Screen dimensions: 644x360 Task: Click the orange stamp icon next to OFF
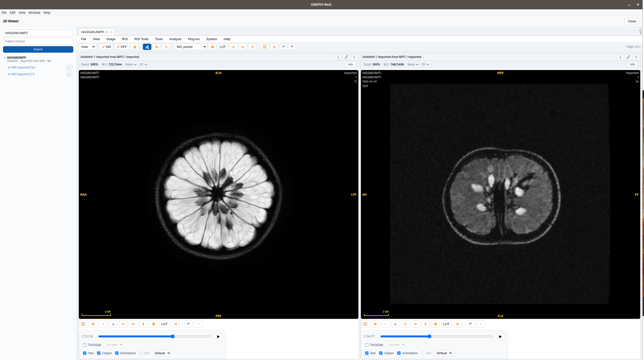[x=135, y=47]
